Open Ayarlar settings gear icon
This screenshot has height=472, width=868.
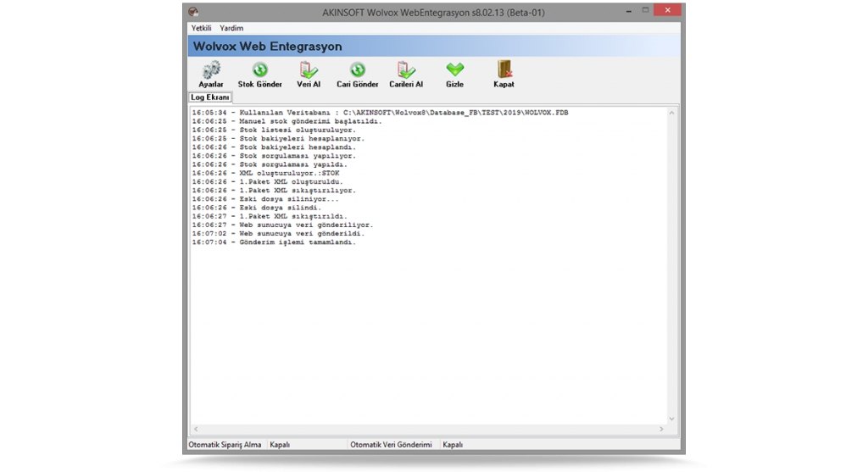pos(211,70)
